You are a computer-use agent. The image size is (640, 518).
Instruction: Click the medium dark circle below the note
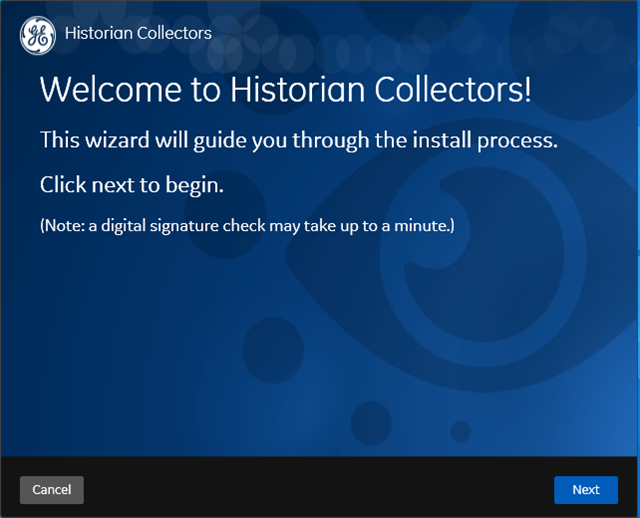click(273, 350)
